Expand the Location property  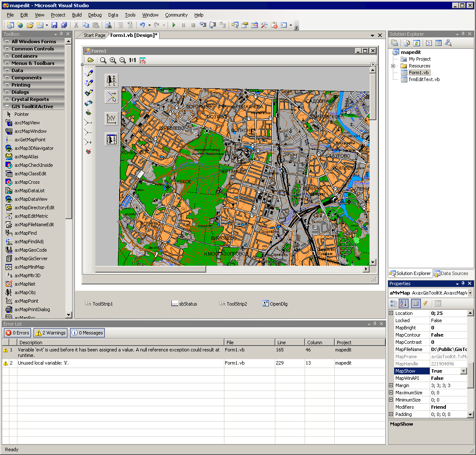tap(391, 313)
